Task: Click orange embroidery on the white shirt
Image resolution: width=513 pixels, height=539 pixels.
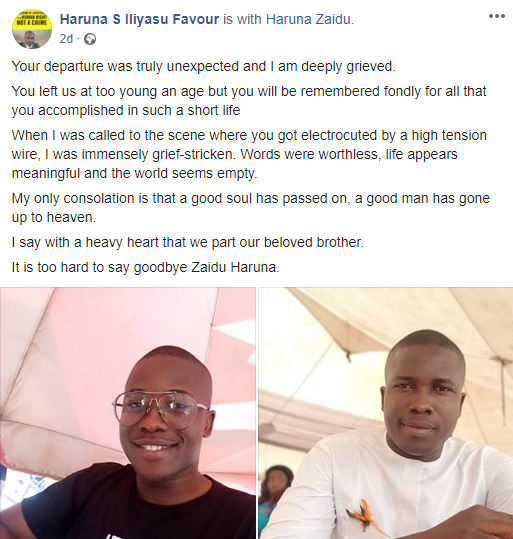Action: click(363, 514)
